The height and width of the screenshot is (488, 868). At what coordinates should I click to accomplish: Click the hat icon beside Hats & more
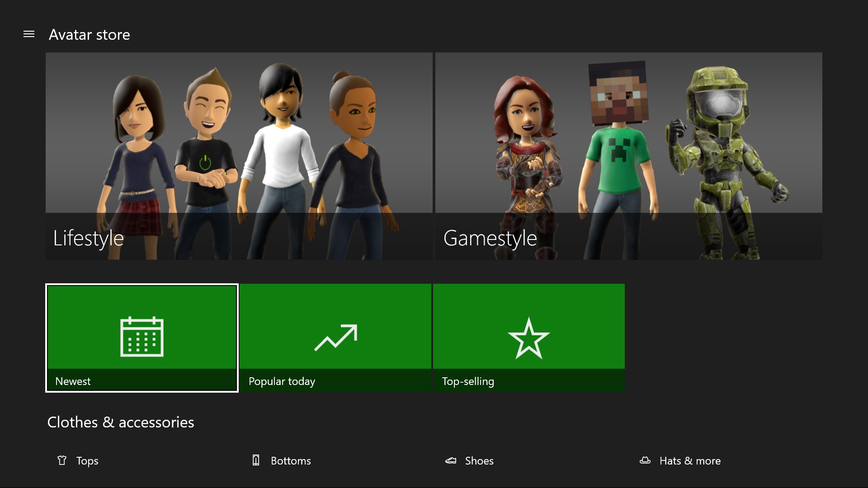[x=645, y=460]
